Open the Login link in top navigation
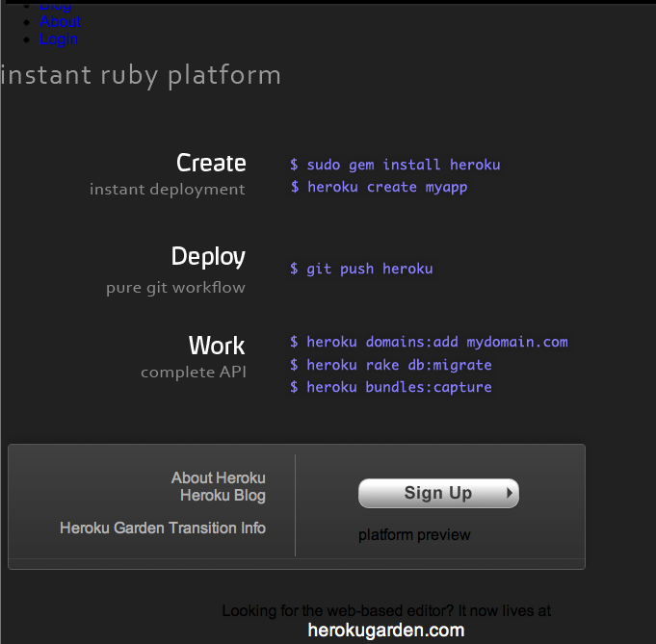This screenshot has height=644, width=656. click(58, 39)
